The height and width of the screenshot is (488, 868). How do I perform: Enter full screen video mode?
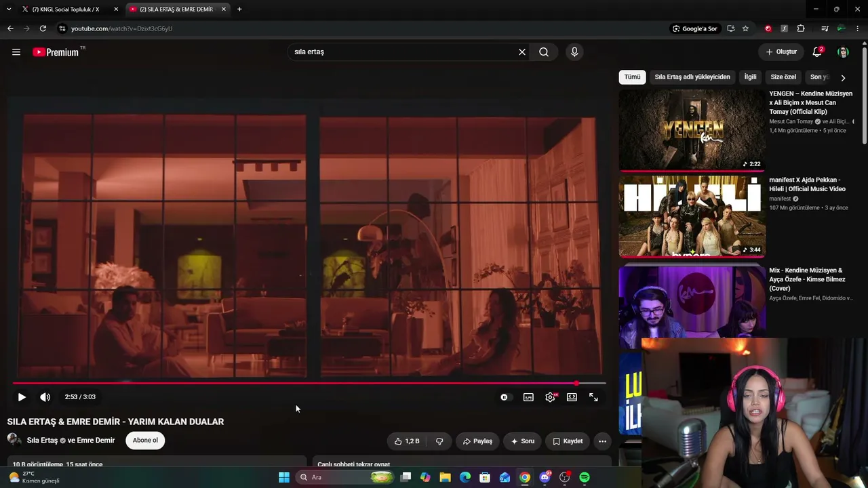tap(593, 397)
